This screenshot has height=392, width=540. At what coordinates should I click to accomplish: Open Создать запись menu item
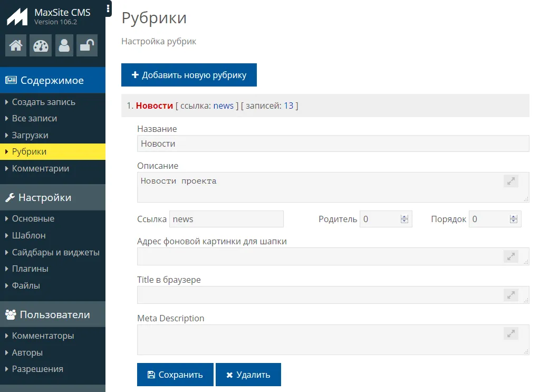coord(43,102)
